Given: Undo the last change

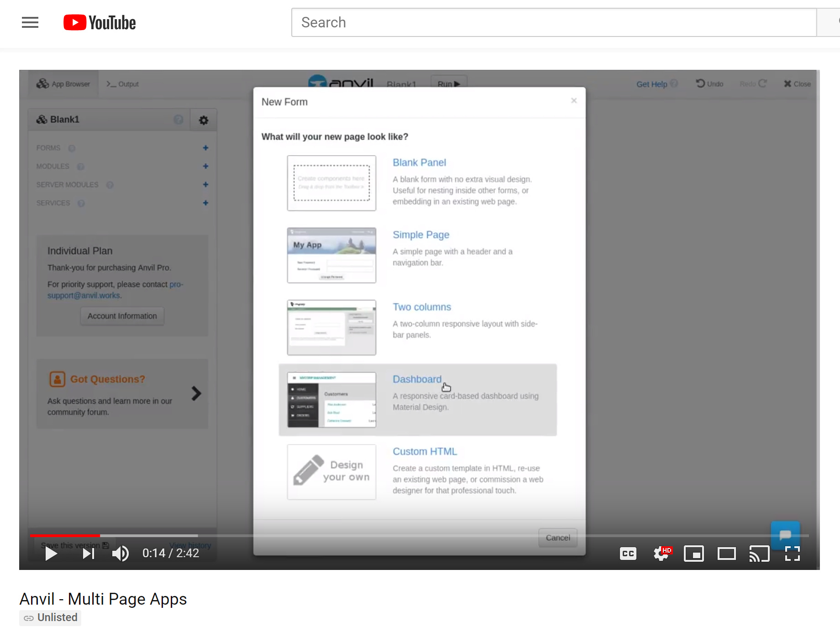Looking at the screenshot, I should (709, 84).
